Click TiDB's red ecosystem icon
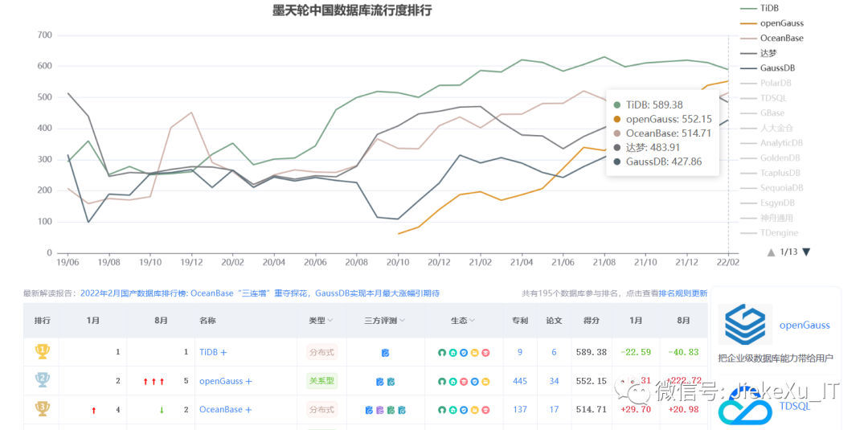This screenshot has width=868, height=430. 485,353
